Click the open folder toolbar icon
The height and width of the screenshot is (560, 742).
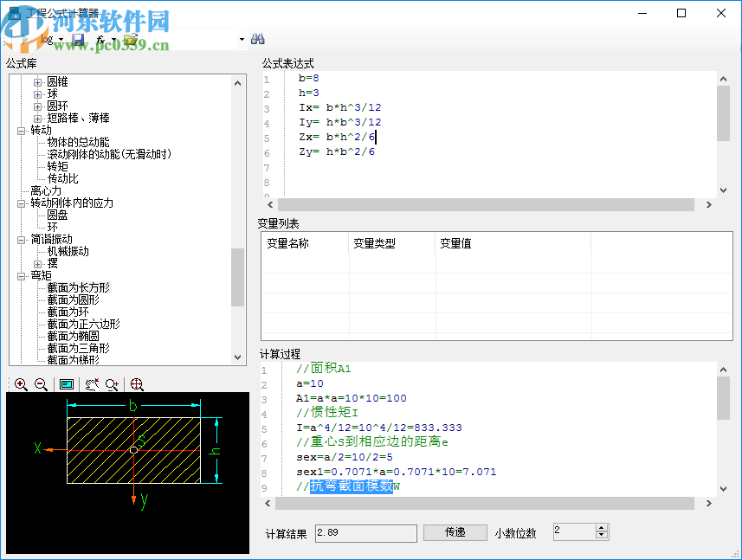pos(130,40)
